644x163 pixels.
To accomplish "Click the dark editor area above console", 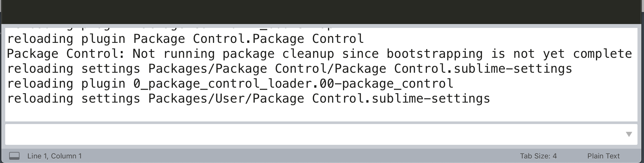I will tap(322, 12).
